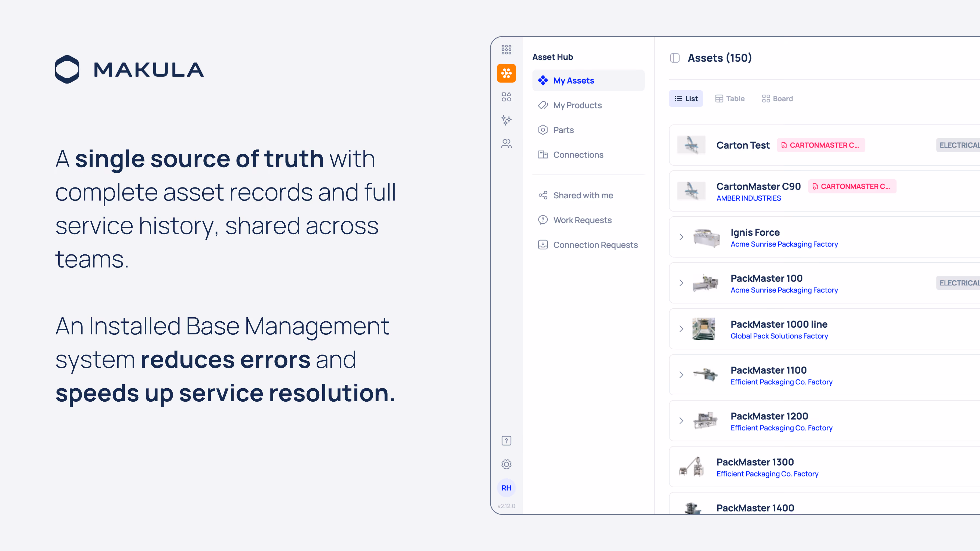Click the RH user avatar
Viewport: 980px width, 551px height.
[506, 488]
